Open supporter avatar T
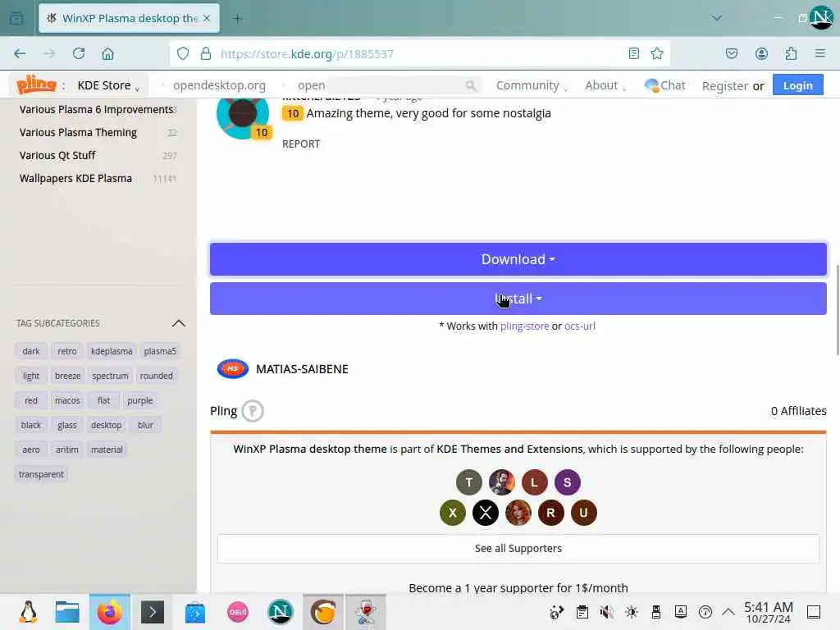 coord(468,482)
